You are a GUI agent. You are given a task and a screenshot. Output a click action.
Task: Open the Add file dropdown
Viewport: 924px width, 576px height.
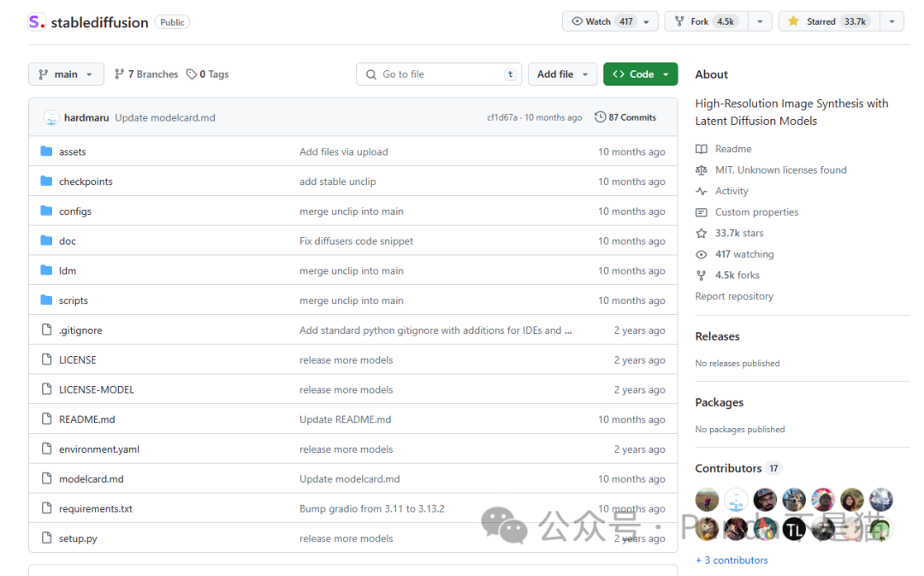[562, 74]
